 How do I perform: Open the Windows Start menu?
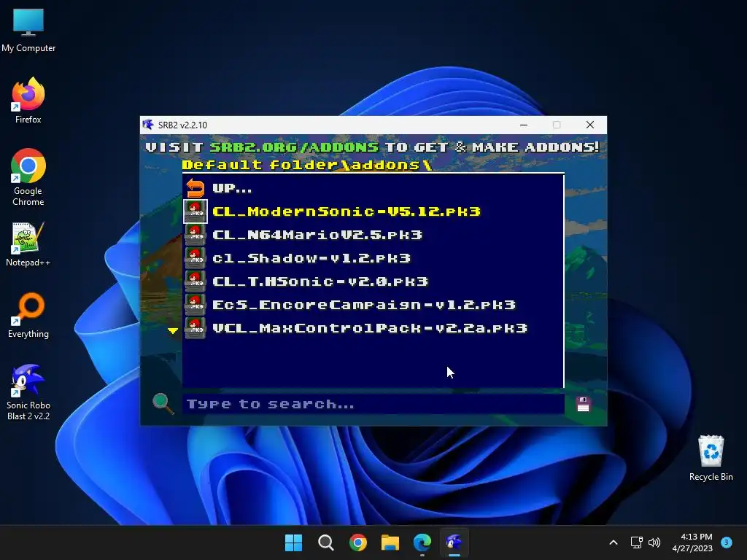[293, 542]
